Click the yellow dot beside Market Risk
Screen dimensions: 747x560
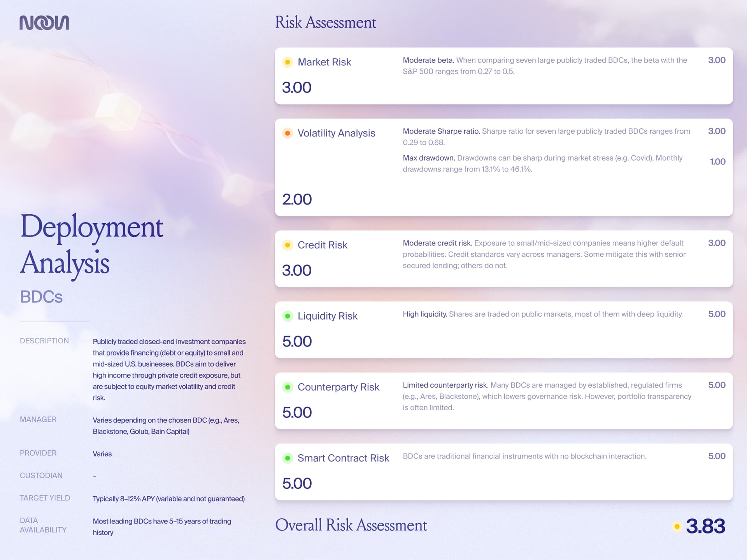(x=288, y=62)
